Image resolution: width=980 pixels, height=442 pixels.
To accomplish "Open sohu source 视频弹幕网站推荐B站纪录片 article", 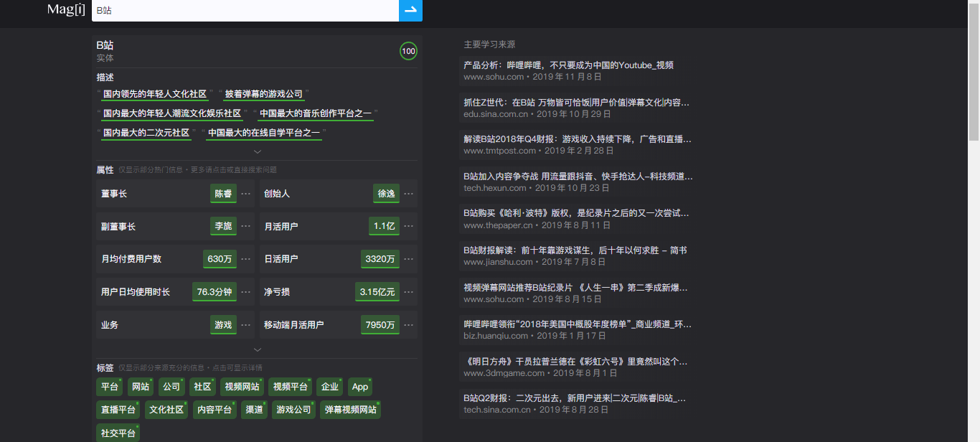I will [x=576, y=288].
